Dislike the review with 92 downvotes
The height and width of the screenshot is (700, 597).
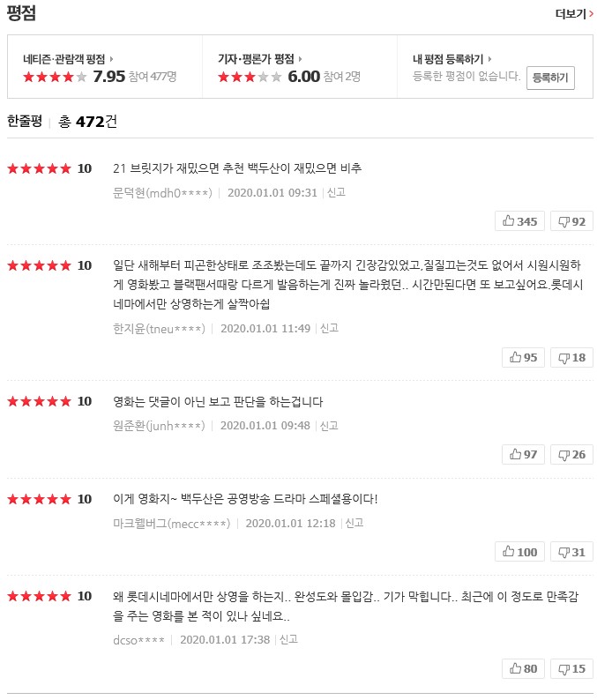(x=571, y=221)
